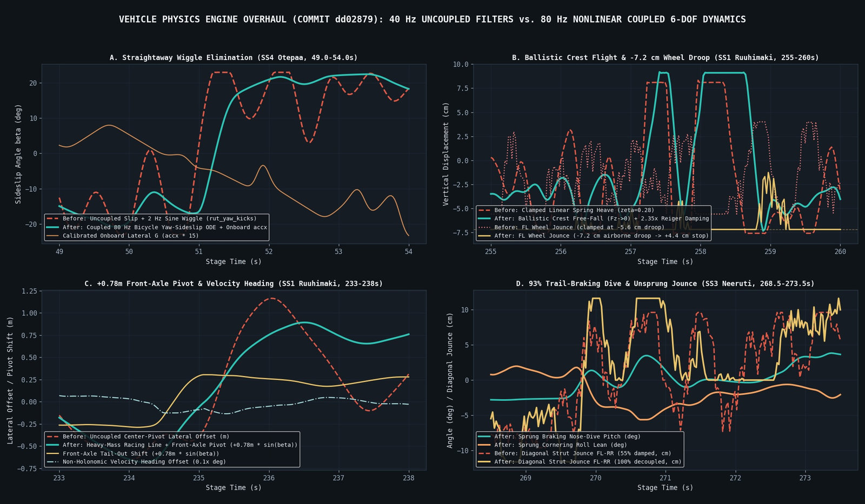
Task: Click 'Stage Time (s)' label under panel D
Action: 665,488
